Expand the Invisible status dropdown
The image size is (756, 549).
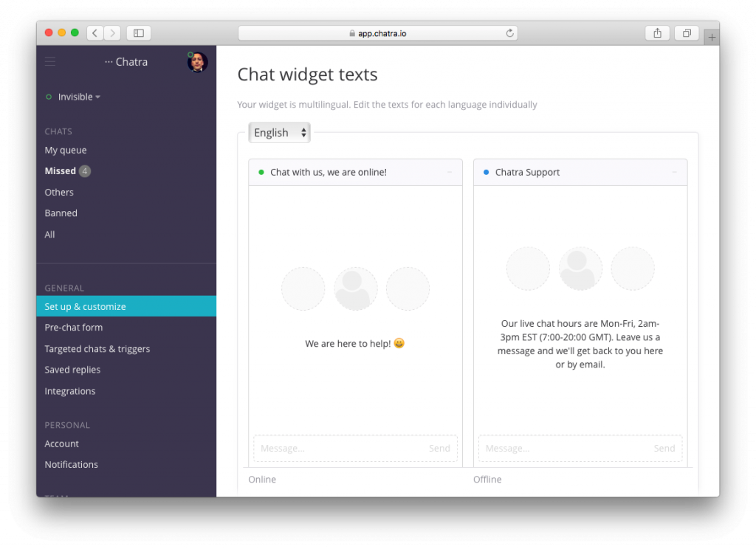pos(79,97)
